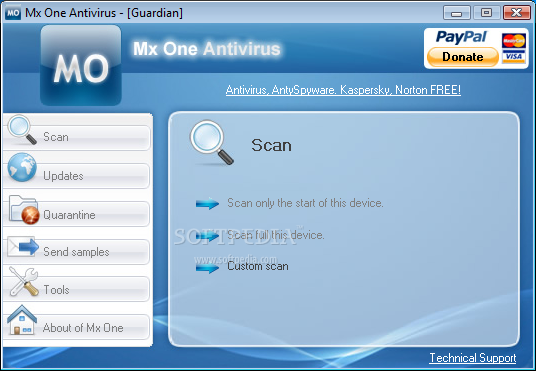Image resolution: width=536 pixels, height=371 pixels.
Task: Click the arrow icon beside Scan only the start of this device
Action: click(207, 203)
